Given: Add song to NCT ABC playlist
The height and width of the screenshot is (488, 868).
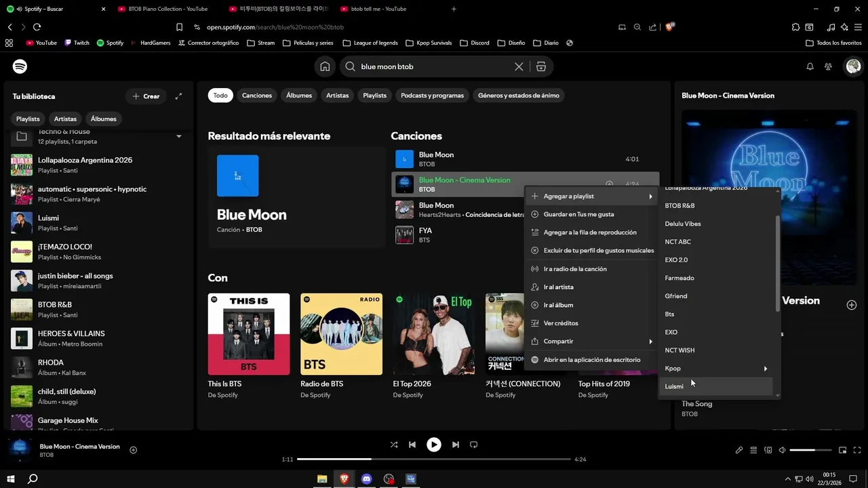Looking at the screenshot, I should tap(717, 242).
